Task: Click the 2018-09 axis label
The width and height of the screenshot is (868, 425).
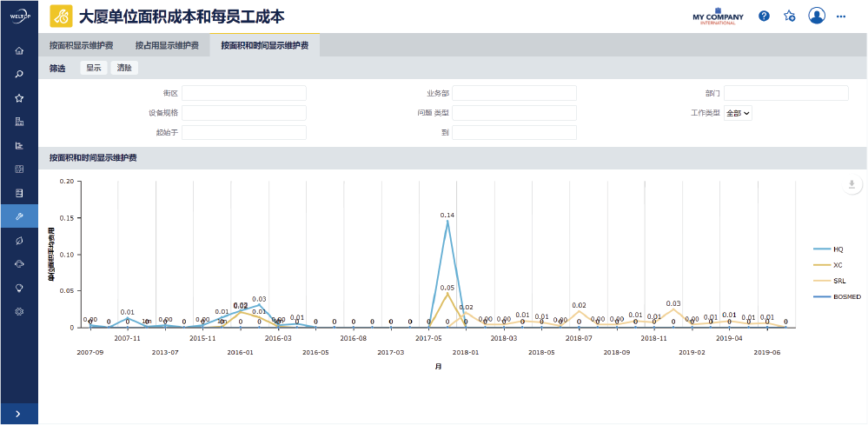Action: [617, 352]
